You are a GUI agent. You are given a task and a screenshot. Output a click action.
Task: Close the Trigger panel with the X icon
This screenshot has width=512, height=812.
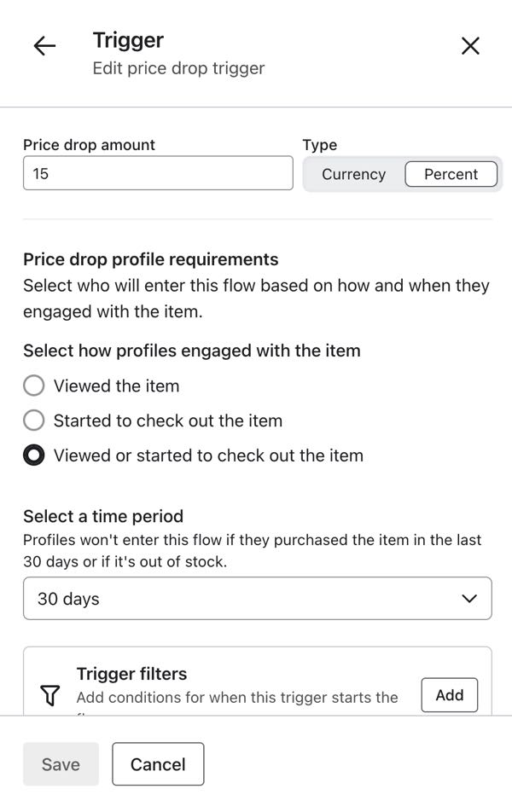tap(469, 46)
